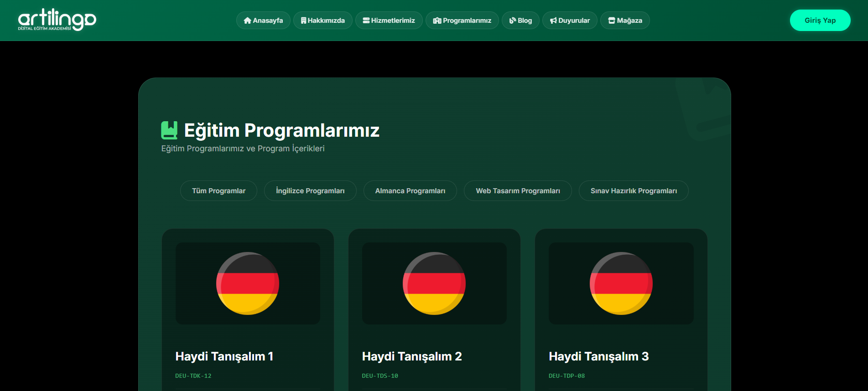Open the Haydi Tanışalım 3 title
The image size is (868, 391).
(x=599, y=356)
